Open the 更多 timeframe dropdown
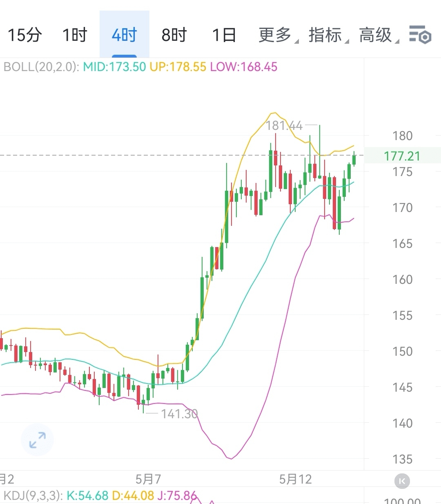The image size is (441, 504). pyautogui.click(x=278, y=35)
